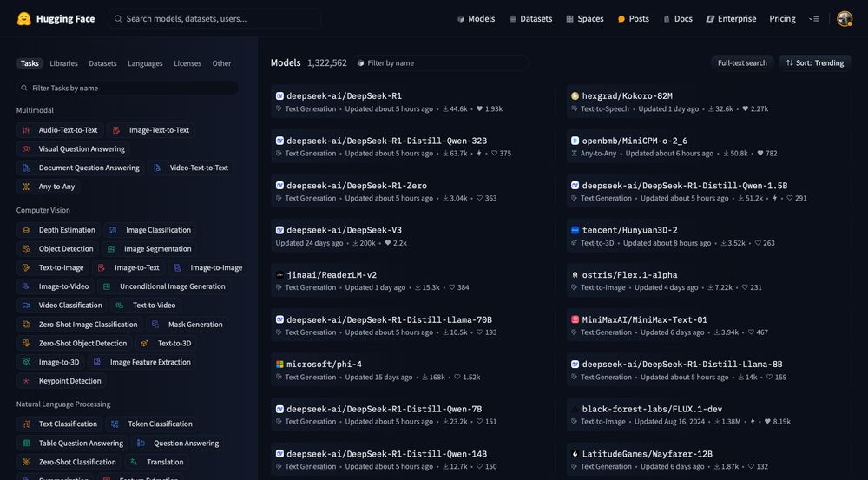Image resolution: width=868 pixels, height=480 pixels.
Task: Click the Depth Estimation task icon
Action: tap(26, 230)
